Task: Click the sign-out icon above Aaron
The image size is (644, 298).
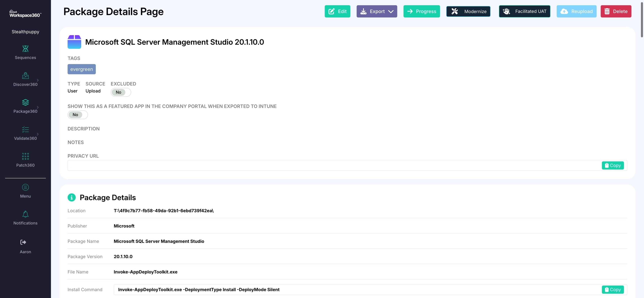Action: [23, 242]
